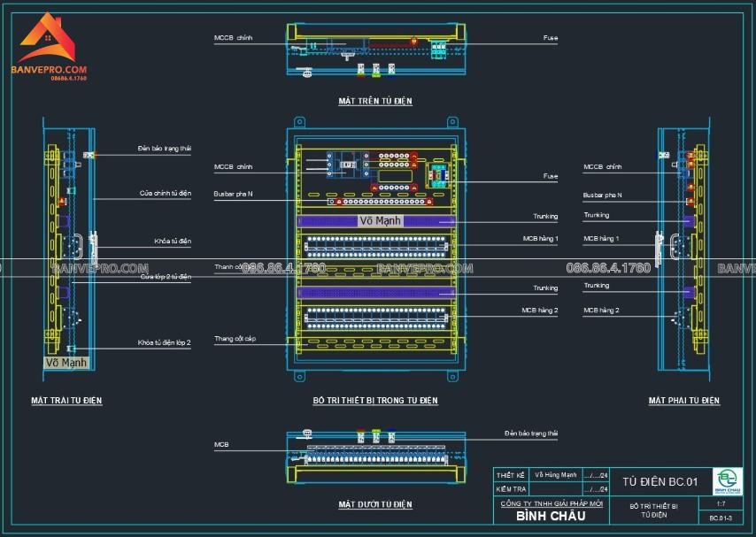The width and height of the screenshot is (756, 537).
Task: Select designer name 'Võ Hùng Mạnh'
Action: click(555, 475)
